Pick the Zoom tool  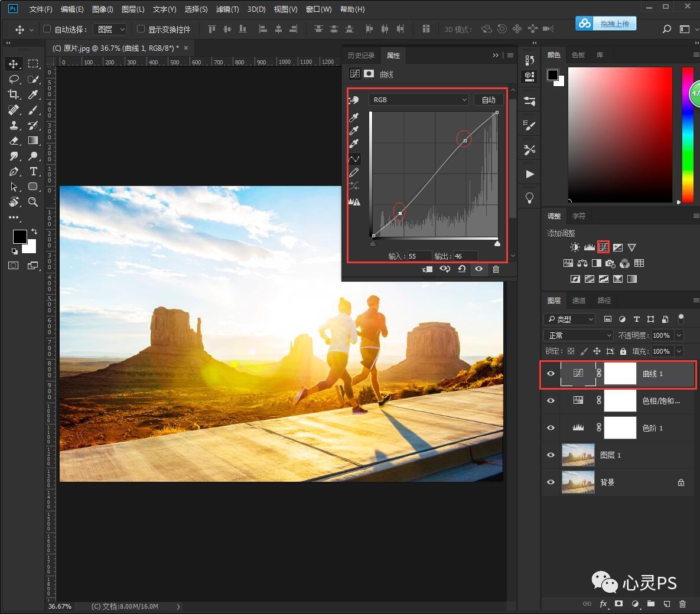(x=33, y=202)
